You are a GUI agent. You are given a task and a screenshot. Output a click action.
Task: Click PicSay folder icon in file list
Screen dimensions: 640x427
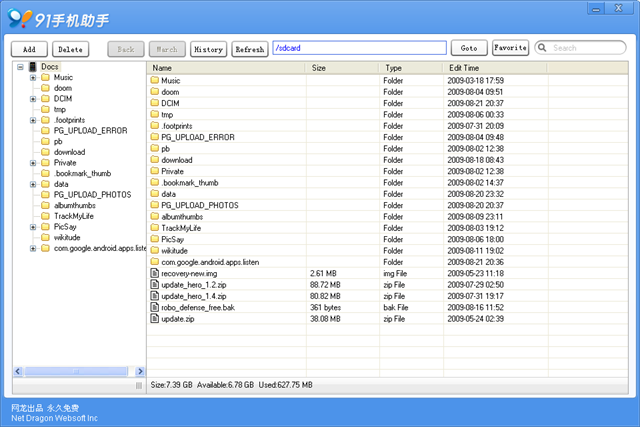tap(155, 239)
